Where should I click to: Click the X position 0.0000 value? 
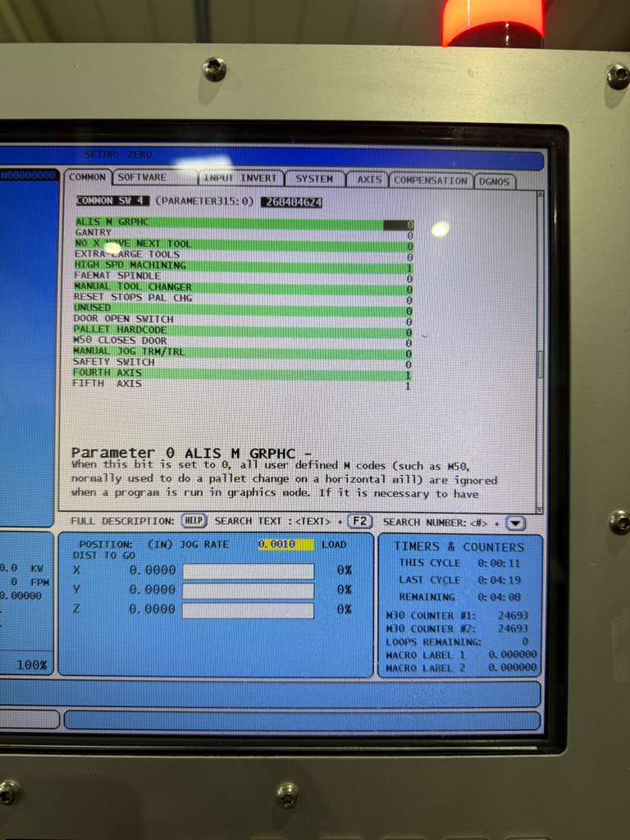pyautogui.click(x=153, y=571)
